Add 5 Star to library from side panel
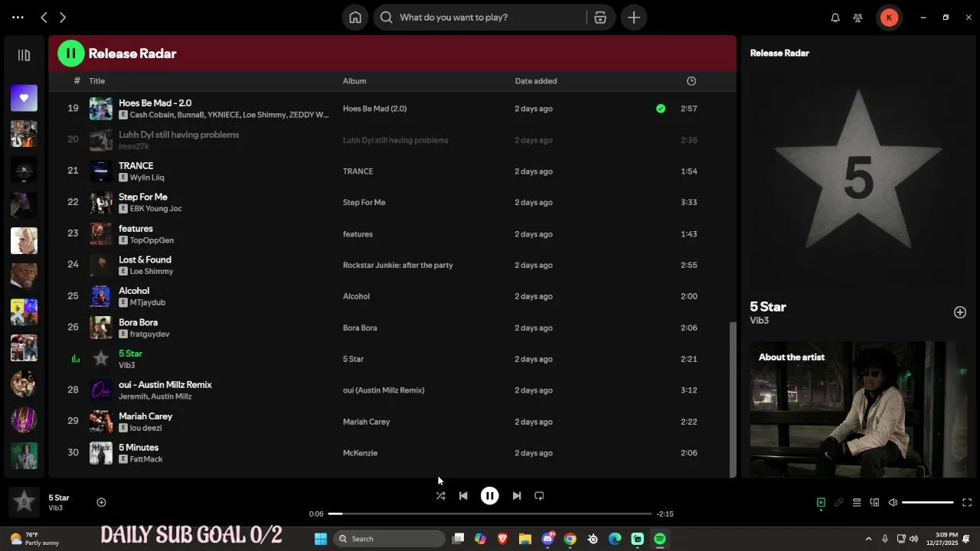 coord(960,312)
